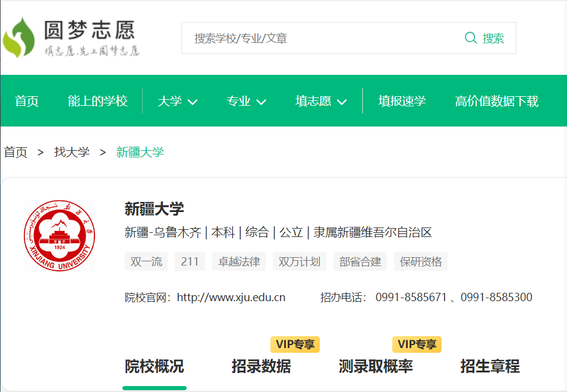Open the 新疆大学 university emblem
Image resolution: width=567 pixels, height=392 pixels.
(59, 236)
